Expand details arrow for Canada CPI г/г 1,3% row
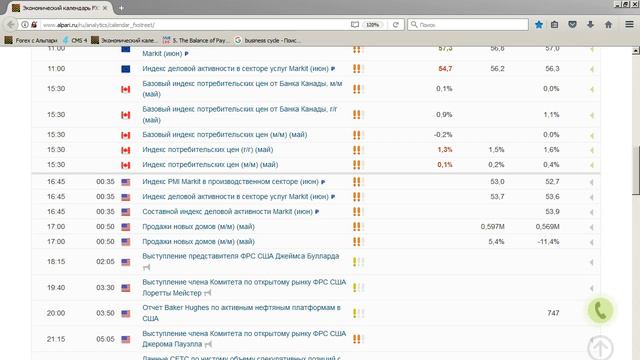 [x=591, y=150]
